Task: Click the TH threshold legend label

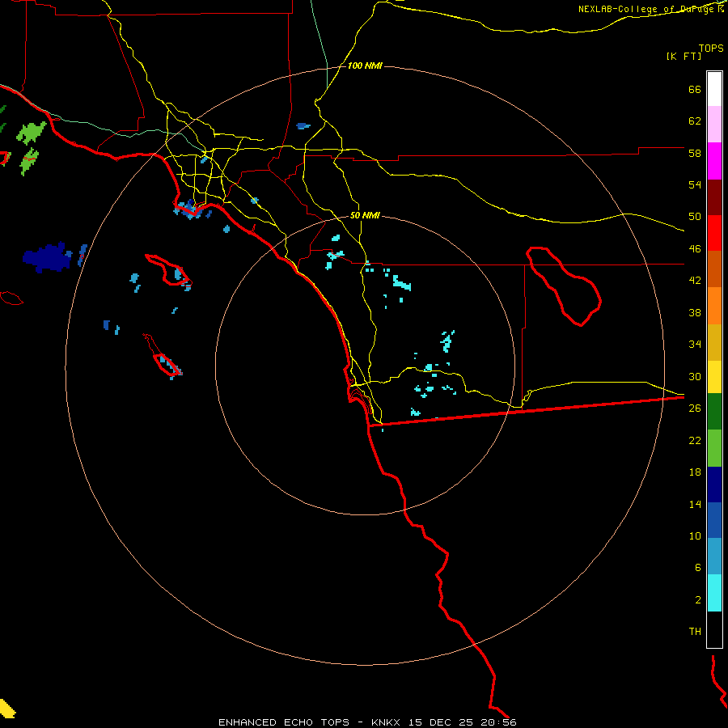Action: coord(695,632)
